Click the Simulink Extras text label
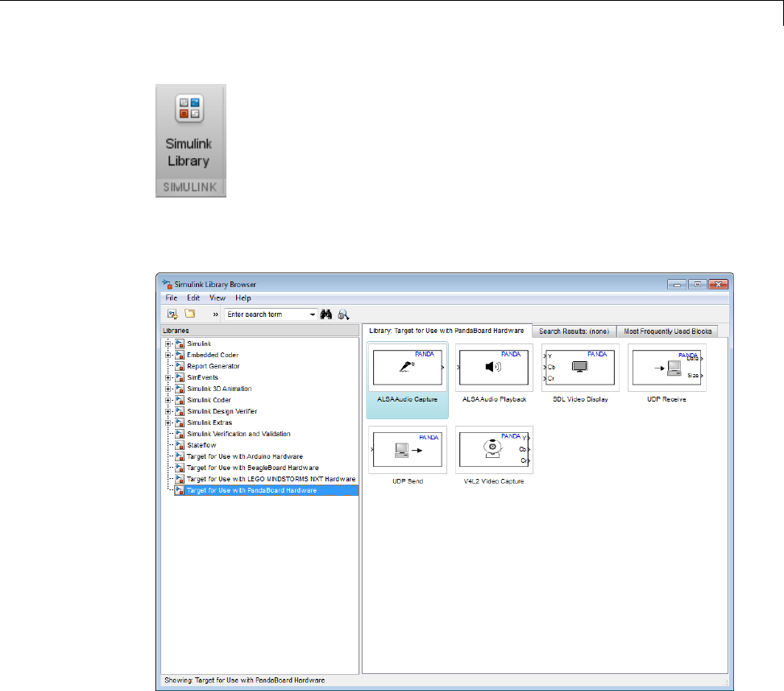Viewport: 784px width, 691px height. tap(209, 423)
